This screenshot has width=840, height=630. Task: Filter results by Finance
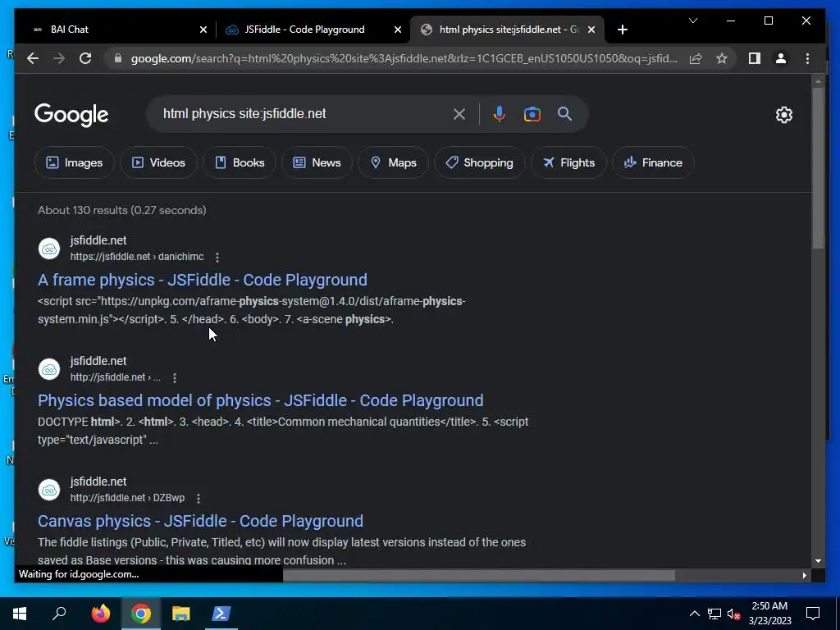653,162
